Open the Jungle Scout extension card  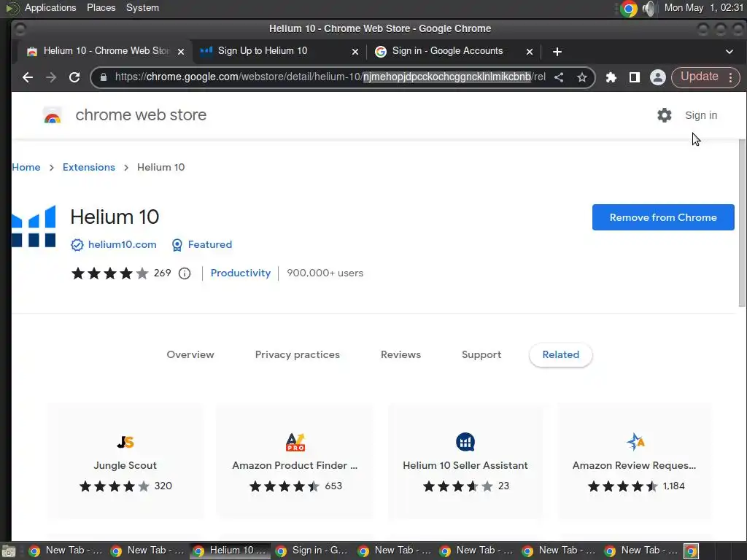(125, 461)
